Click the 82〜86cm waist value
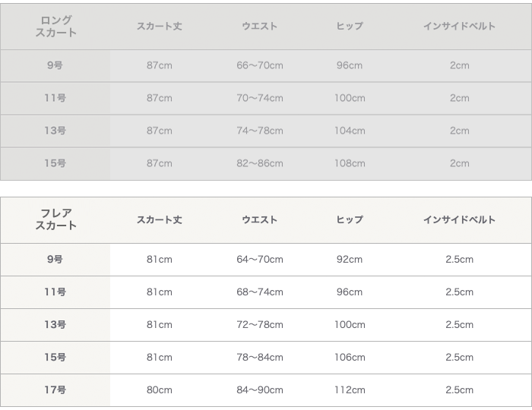532x410 pixels. point(260,164)
